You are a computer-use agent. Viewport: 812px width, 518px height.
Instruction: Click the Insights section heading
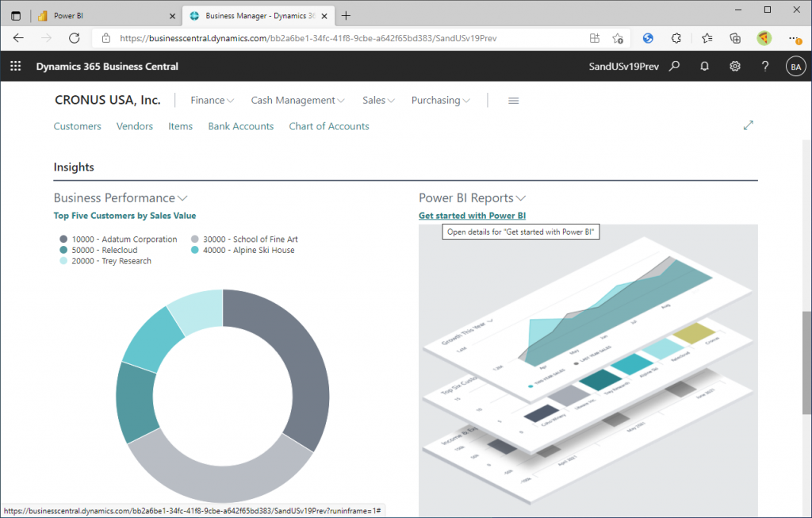coord(74,167)
